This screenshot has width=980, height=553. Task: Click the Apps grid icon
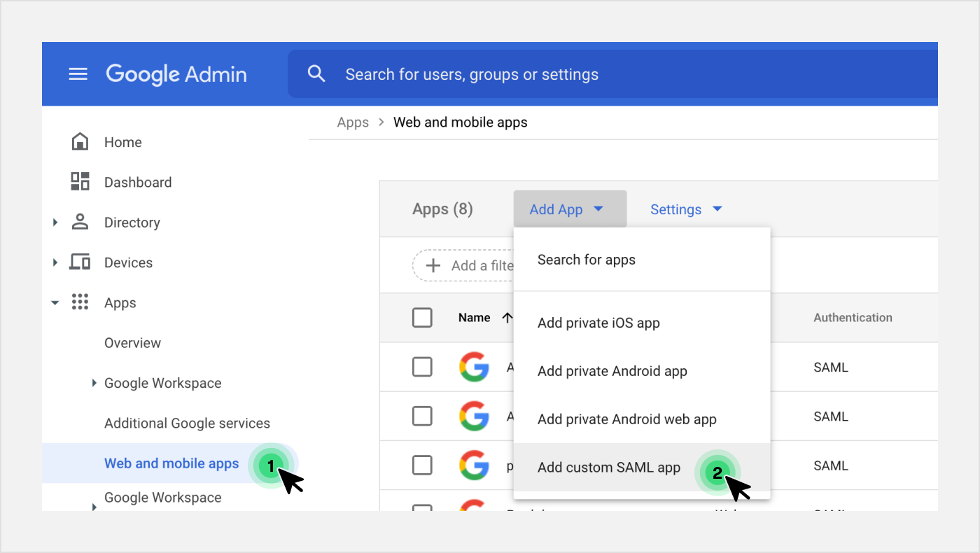pos(80,302)
